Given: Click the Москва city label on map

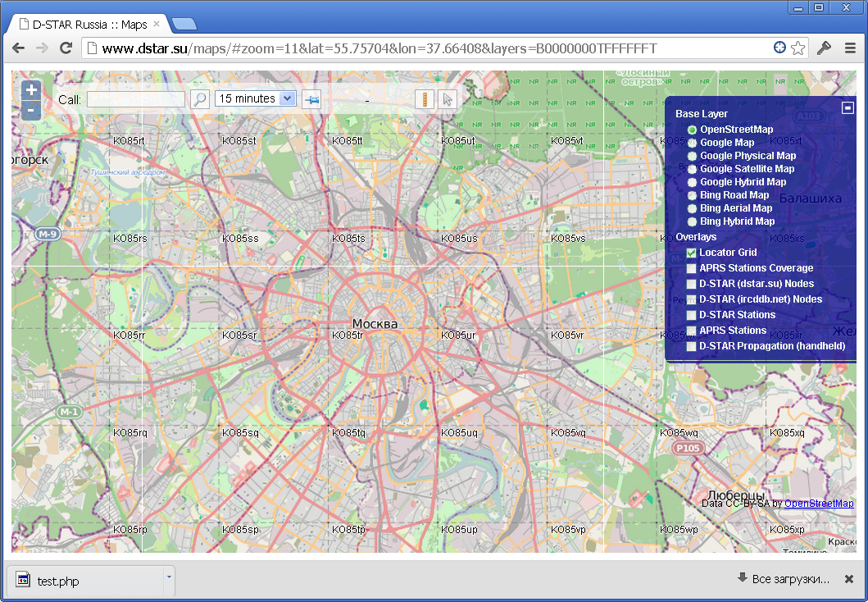Looking at the screenshot, I should tap(375, 323).
